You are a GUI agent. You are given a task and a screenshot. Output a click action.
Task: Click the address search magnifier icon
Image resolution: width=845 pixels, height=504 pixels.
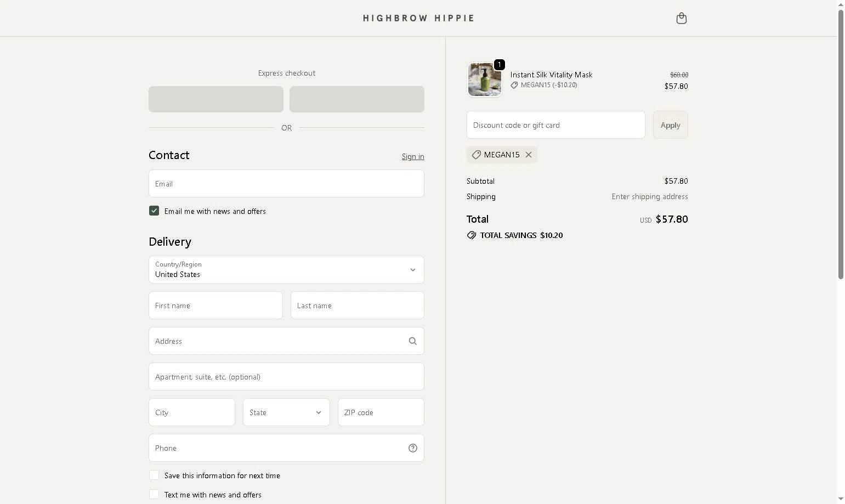click(x=413, y=341)
